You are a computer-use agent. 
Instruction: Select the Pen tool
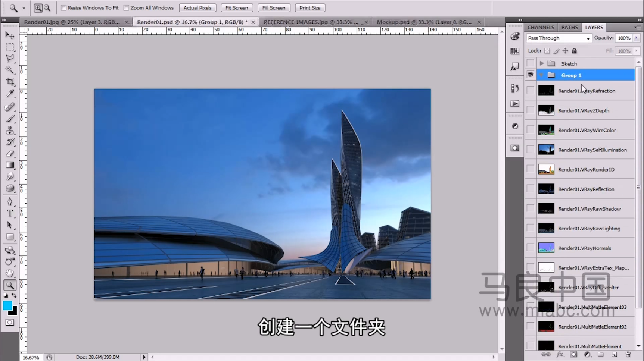point(10,202)
